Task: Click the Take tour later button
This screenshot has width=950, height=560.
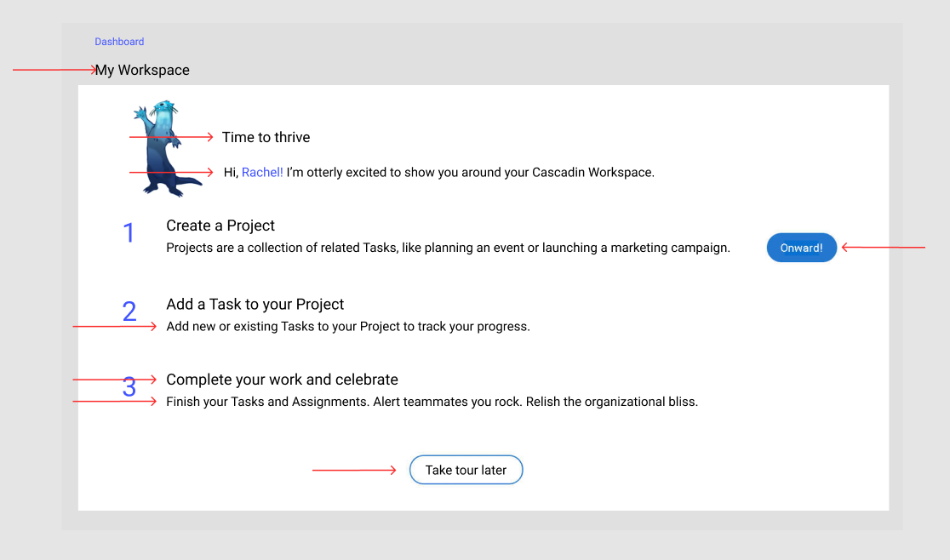Action: click(466, 470)
